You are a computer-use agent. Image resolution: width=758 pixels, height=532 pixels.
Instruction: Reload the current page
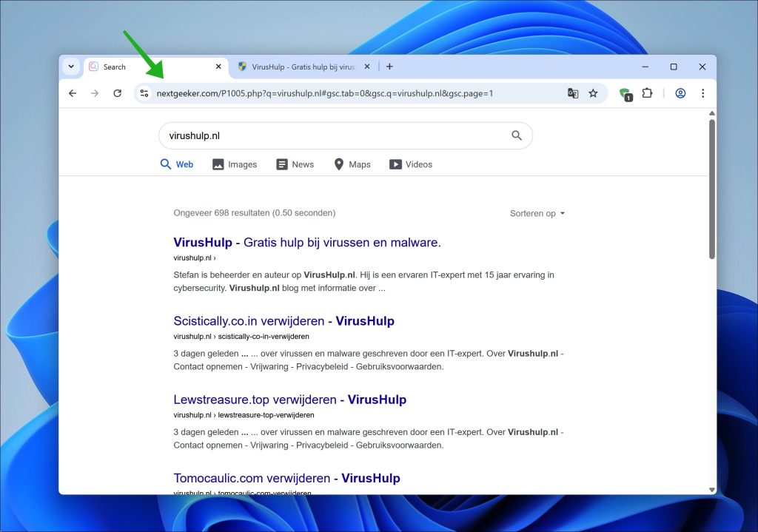[x=118, y=93]
